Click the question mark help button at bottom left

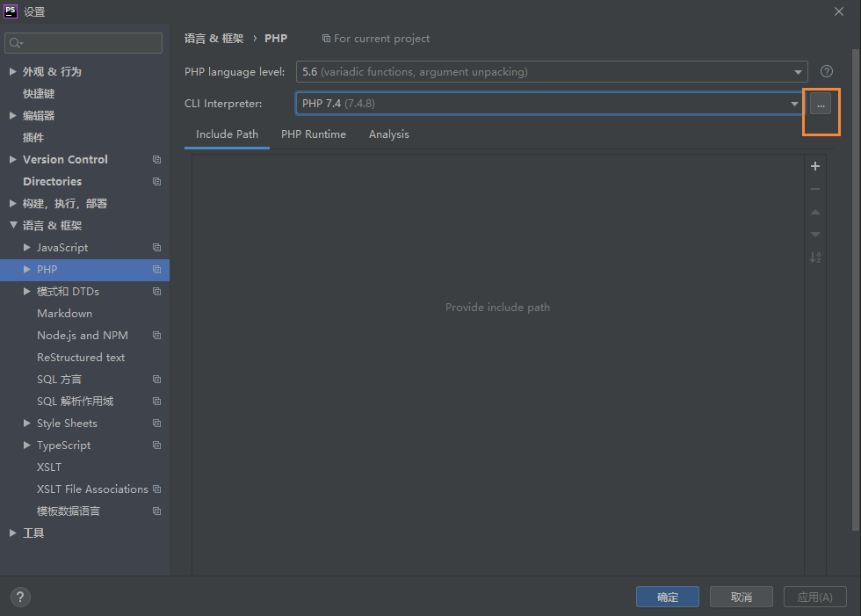click(x=20, y=597)
